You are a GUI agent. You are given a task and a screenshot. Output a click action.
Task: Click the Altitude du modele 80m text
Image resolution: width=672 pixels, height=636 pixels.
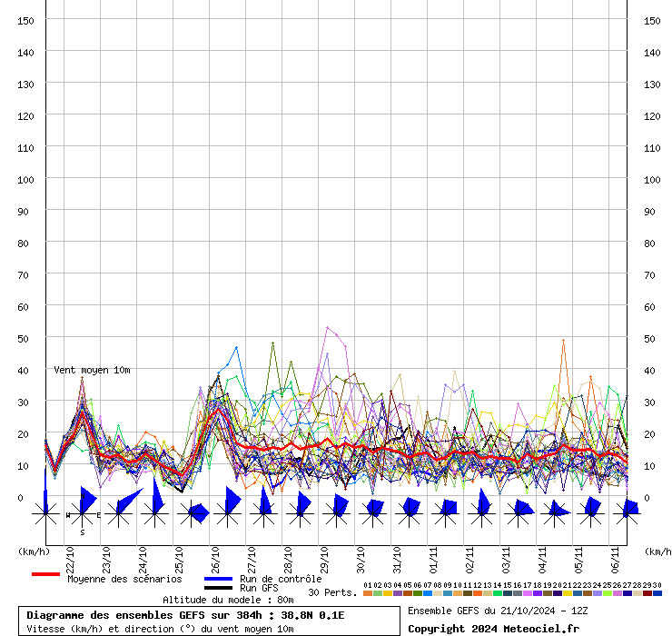225,600
